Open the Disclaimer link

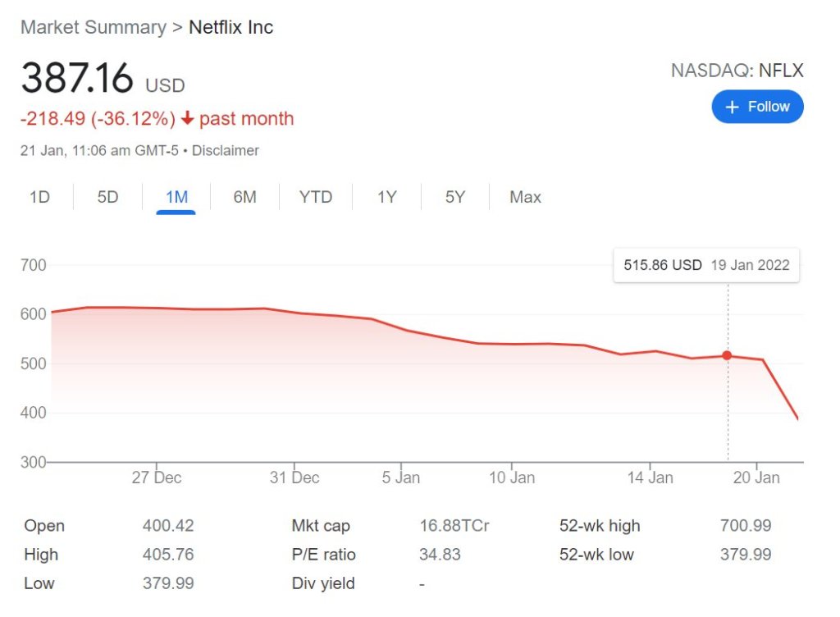point(225,151)
